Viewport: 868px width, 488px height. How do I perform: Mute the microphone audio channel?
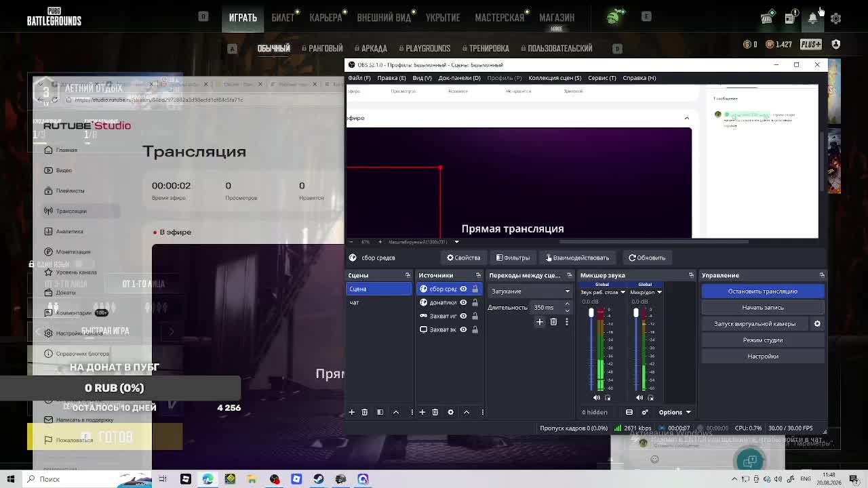tap(639, 398)
